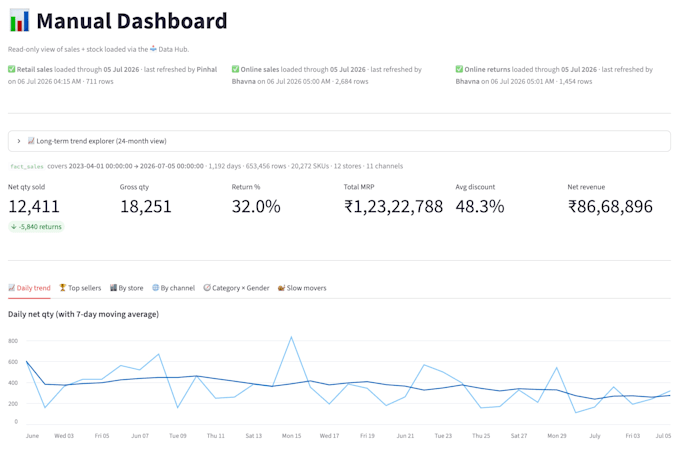The height and width of the screenshot is (453, 680).
Task: Click the snail icon for Slow movers
Action: (281, 287)
